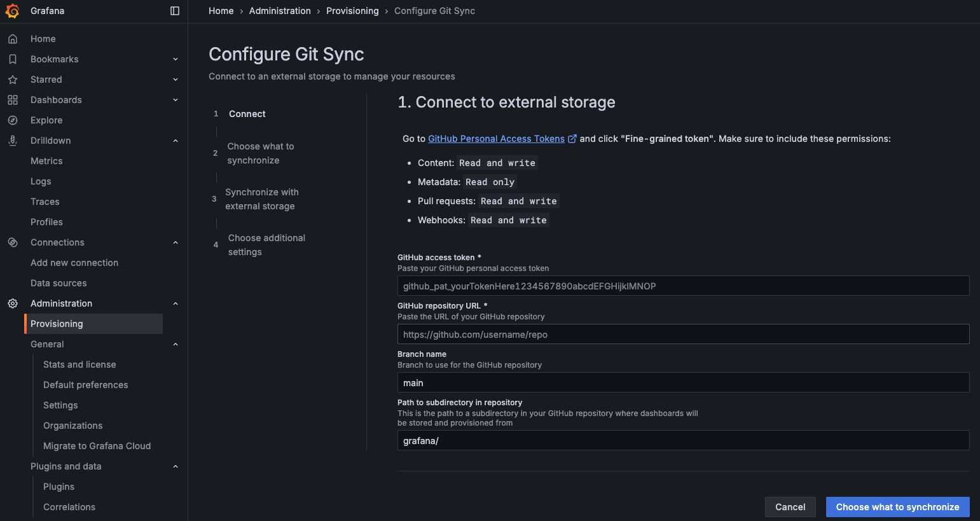Open Plugins under Plugins and data
980x521 pixels.
point(59,487)
